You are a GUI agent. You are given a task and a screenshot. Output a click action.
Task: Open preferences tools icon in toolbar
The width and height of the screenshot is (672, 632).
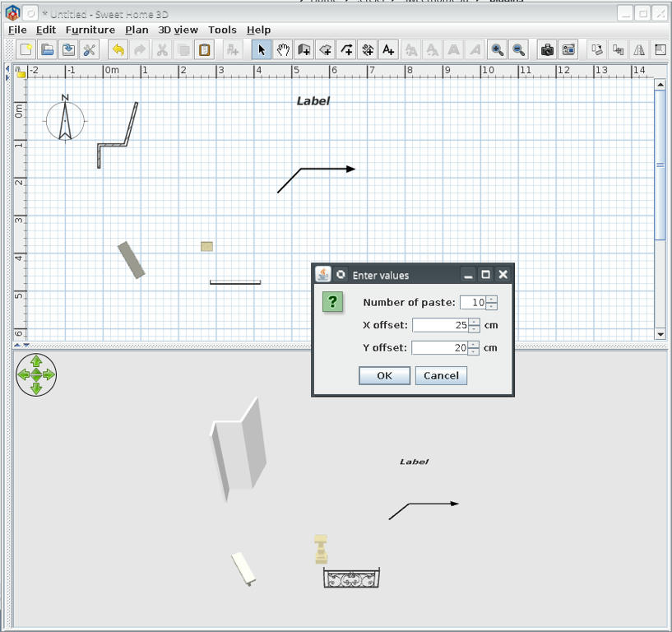(89, 49)
